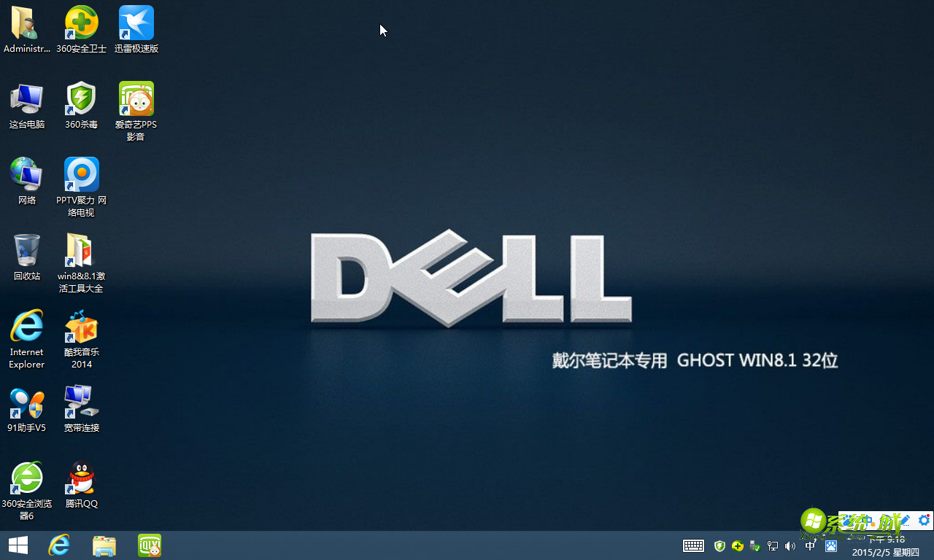Open the safely remove USB device menu
This screenshot has width=934, height=560.
click(755, 545)
